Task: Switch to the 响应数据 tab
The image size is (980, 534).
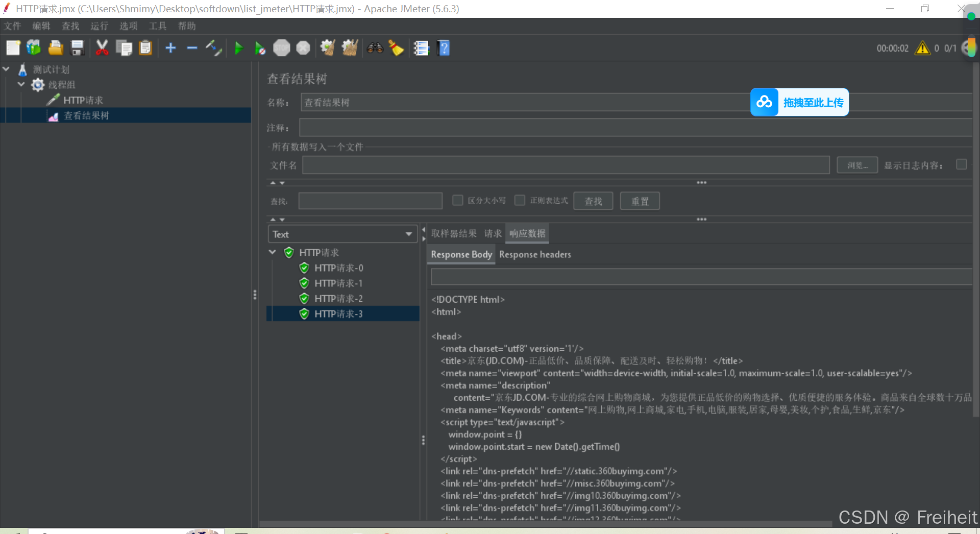Action: coord(527,233)
